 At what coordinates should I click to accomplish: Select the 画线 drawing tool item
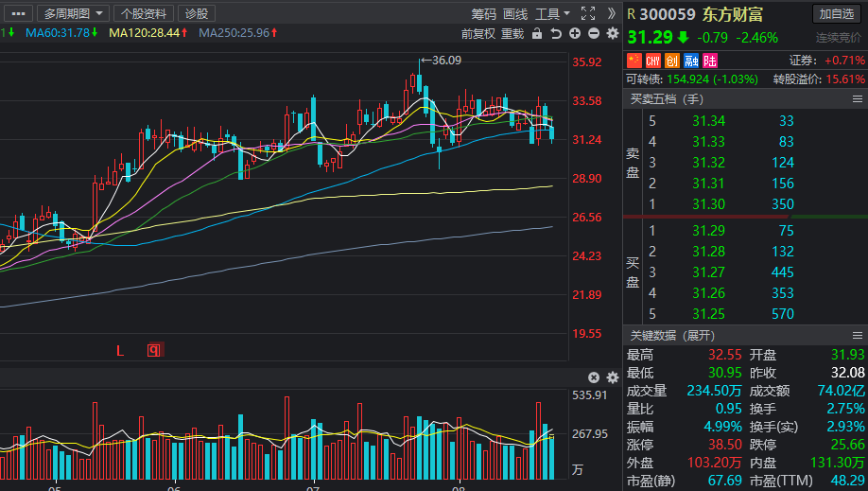pyautogui.click(x=515, y=14)
